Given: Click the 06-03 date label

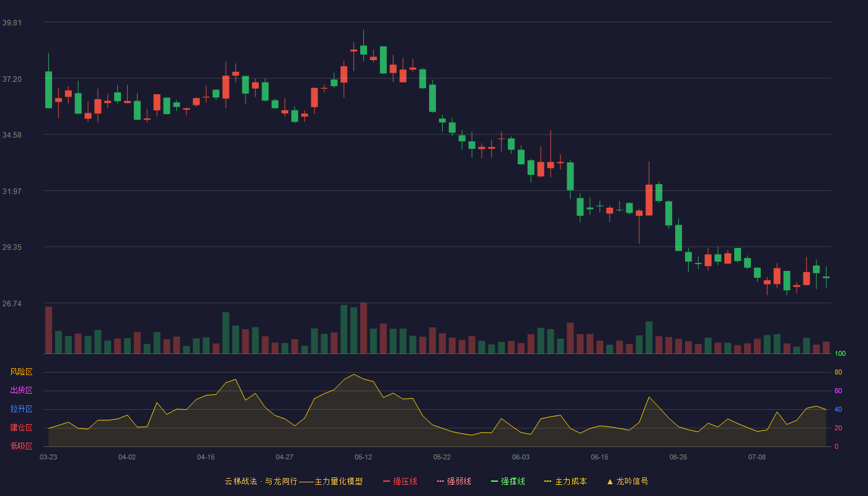Looking at the screenshot, I should (x=521, y=457).
